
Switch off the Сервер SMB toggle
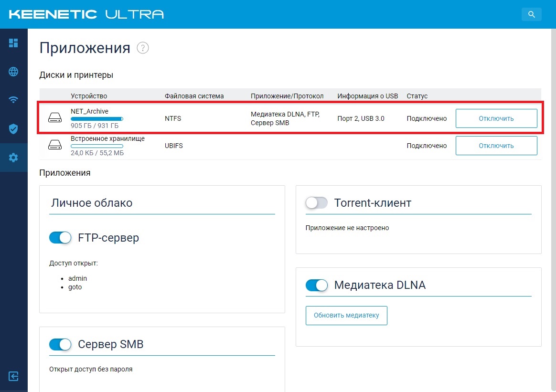tap(60, 344)
